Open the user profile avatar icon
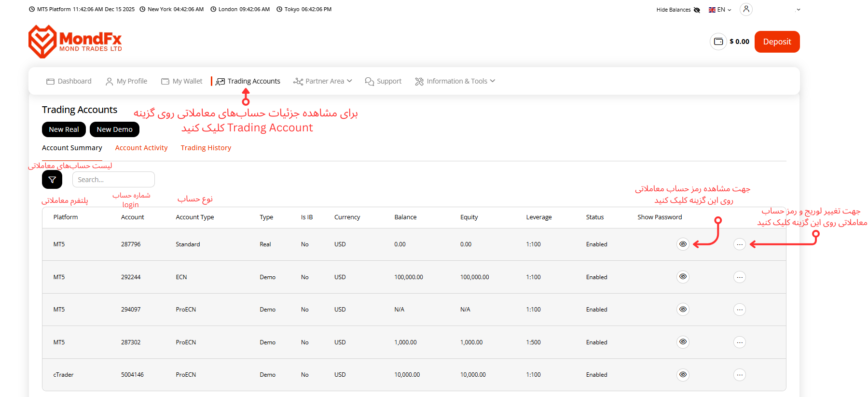Viewport: 868px width, 397px height. pyautogui.click(x=746, y=9)
